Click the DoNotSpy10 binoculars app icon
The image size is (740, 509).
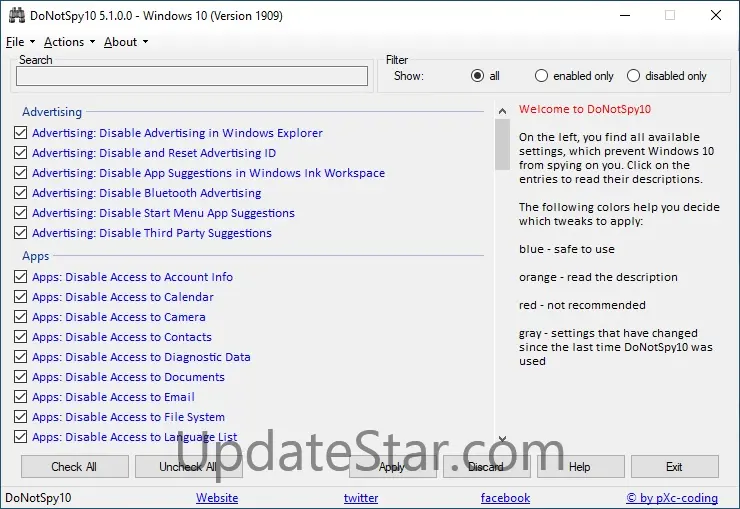tap(17, 16)
